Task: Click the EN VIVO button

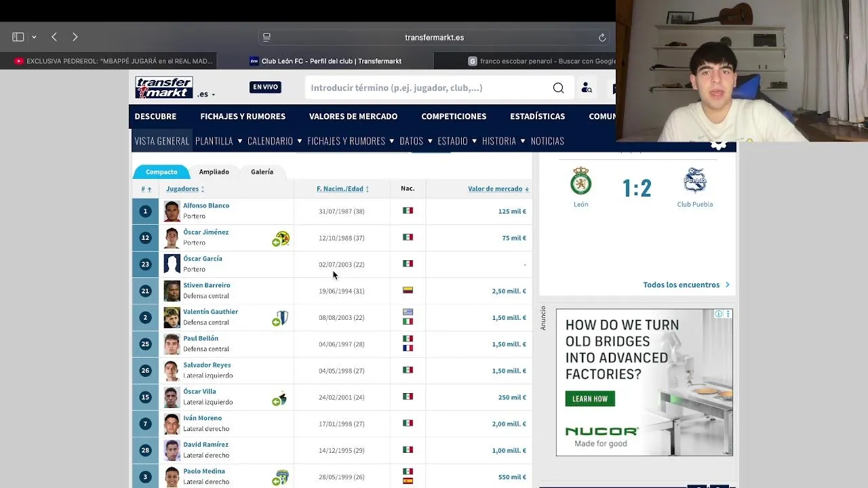Action: [265, 87]
